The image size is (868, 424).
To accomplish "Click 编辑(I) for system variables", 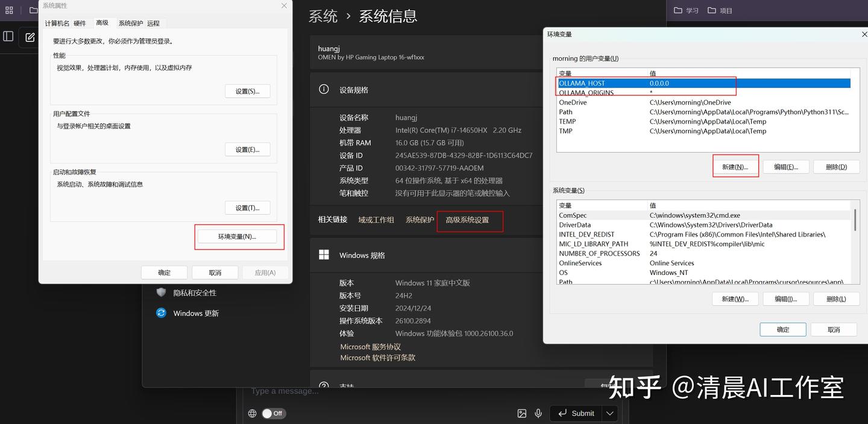I will point(786,299).
